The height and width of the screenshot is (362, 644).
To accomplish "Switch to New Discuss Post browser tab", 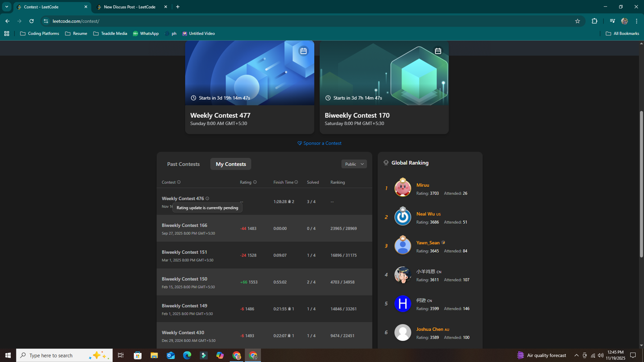I will pos(129,7).
